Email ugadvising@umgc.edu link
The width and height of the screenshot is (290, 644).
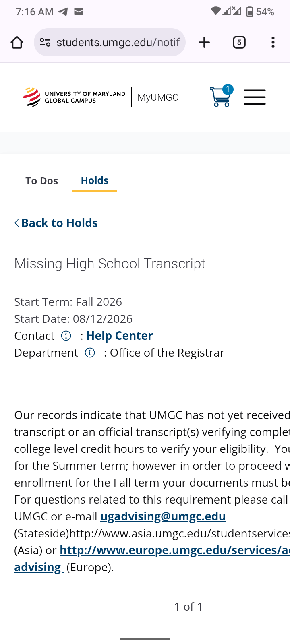click(163, 516)
